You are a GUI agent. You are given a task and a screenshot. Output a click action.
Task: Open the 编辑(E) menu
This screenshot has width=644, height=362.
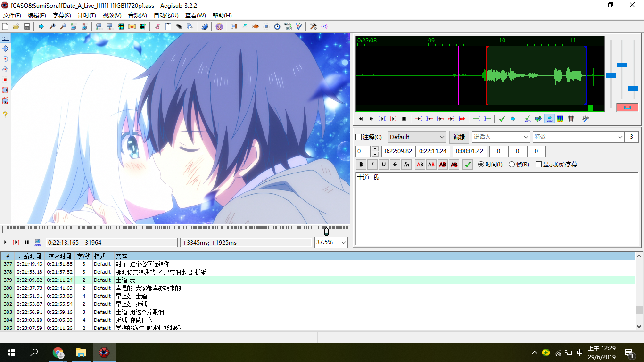(x=37, y=16)
